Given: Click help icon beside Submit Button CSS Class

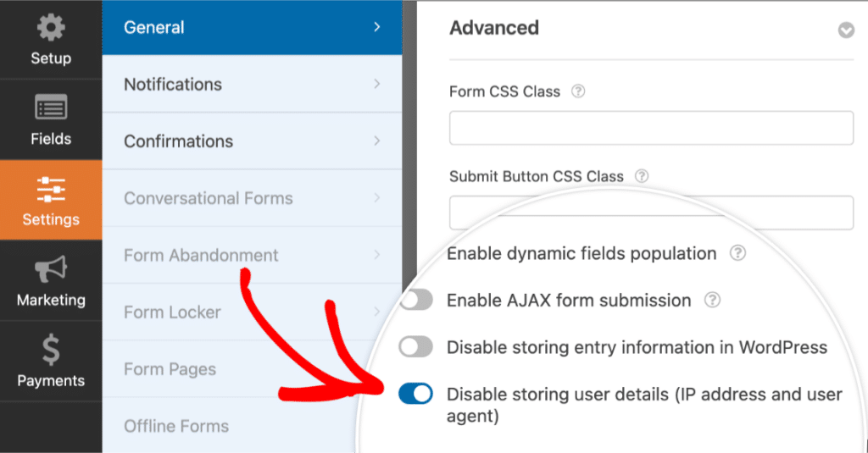Looking at the screenshot, I should [x=642, y=177].
